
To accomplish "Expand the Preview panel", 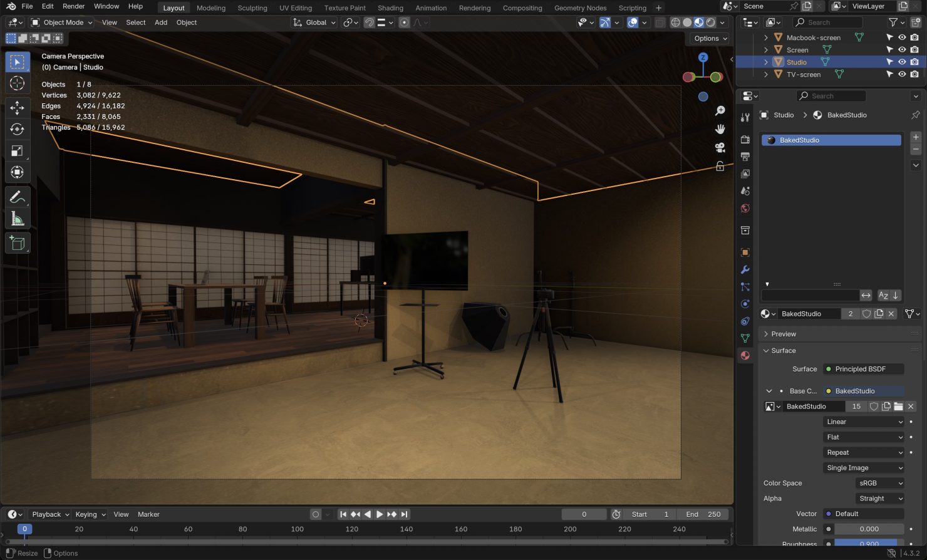I will (783, 334).
